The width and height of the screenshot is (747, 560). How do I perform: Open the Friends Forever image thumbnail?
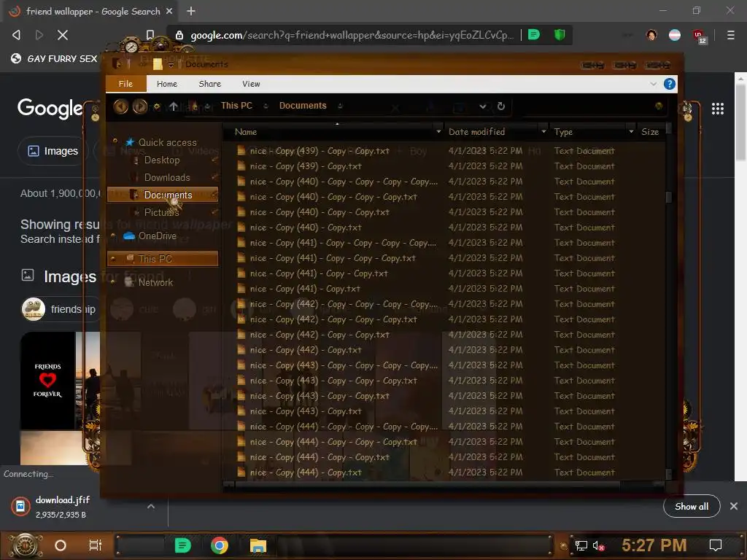47,381
